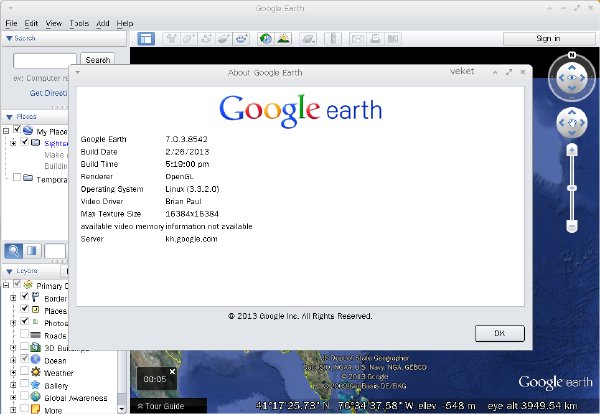Click the search text input field
The height and width of the screenshot is (414, 600).
(x=45, y=60)
